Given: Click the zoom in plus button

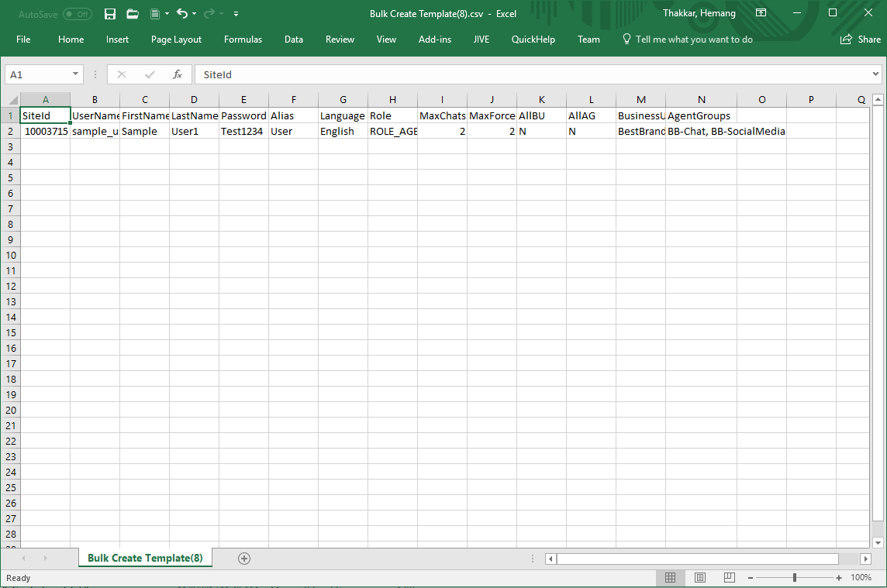Looking at the screenshot, I should [x=839, y=578].
